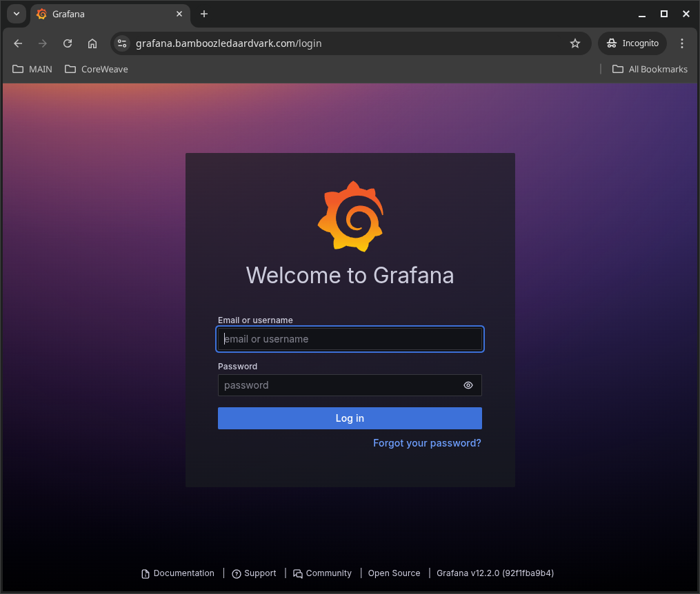Expand the tab search dropdown arrow
The width and height of the screenshot is (700, 594).
(17, 14)
